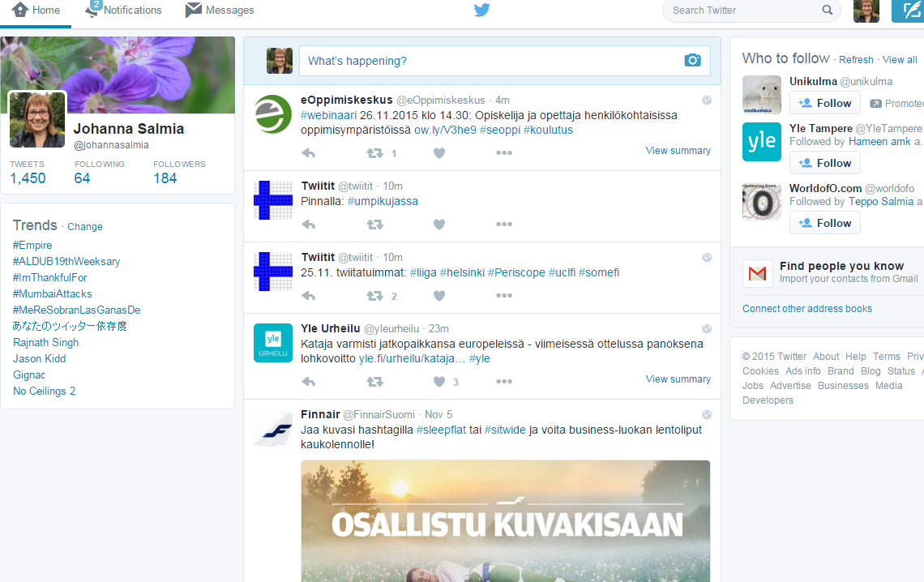The image size is (924, 582).
Task: Click the Following count 64
Action: tap(82, 178)
